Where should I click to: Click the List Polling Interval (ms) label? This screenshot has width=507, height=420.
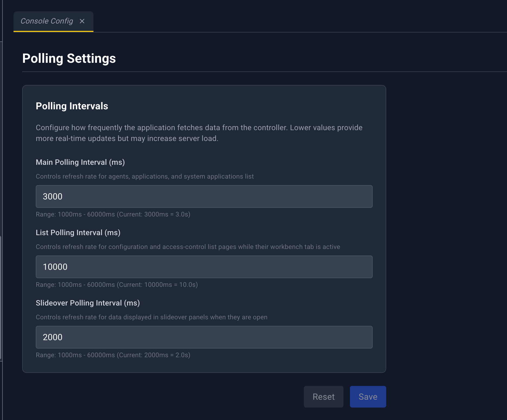(78, 233)
